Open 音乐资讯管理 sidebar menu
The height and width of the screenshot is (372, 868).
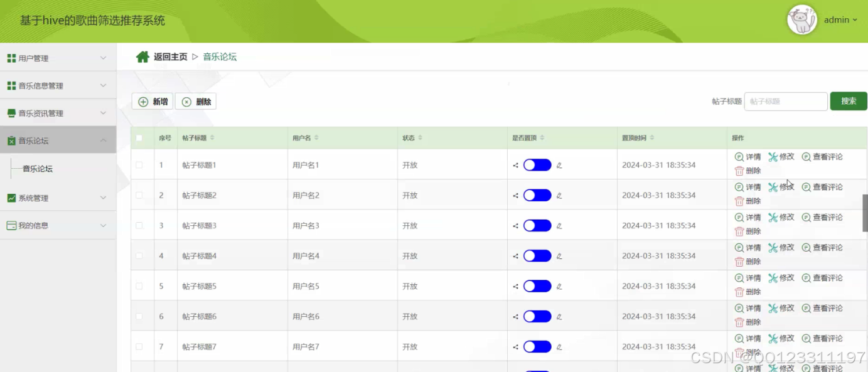[58, 113]
